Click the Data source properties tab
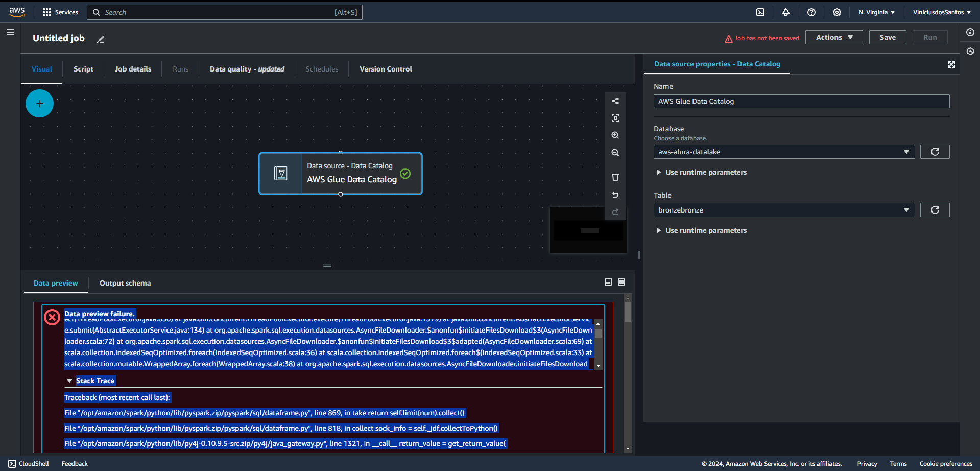This screenshot has height=471, width=980. point(717,64)
